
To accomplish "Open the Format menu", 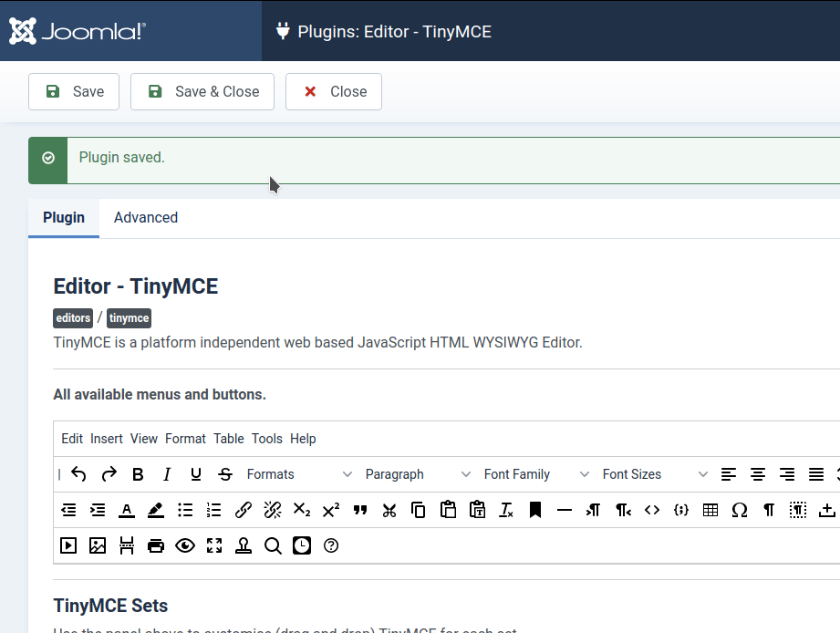I will (185, 439).
